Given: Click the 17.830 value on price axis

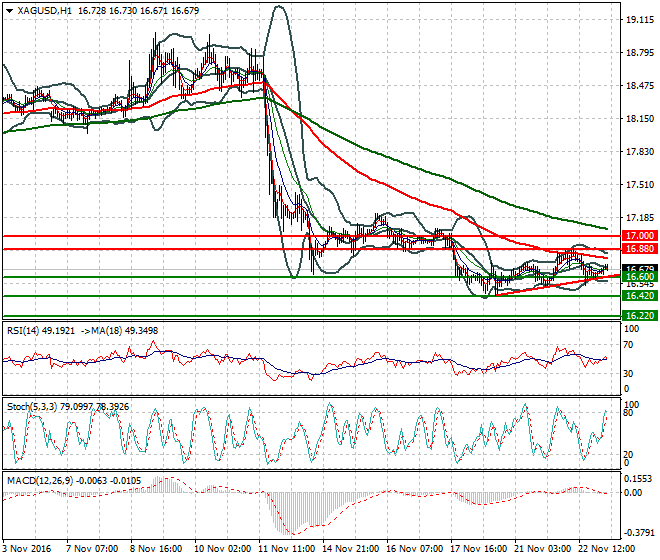Looking at the screenshot, I should [636, 152].
